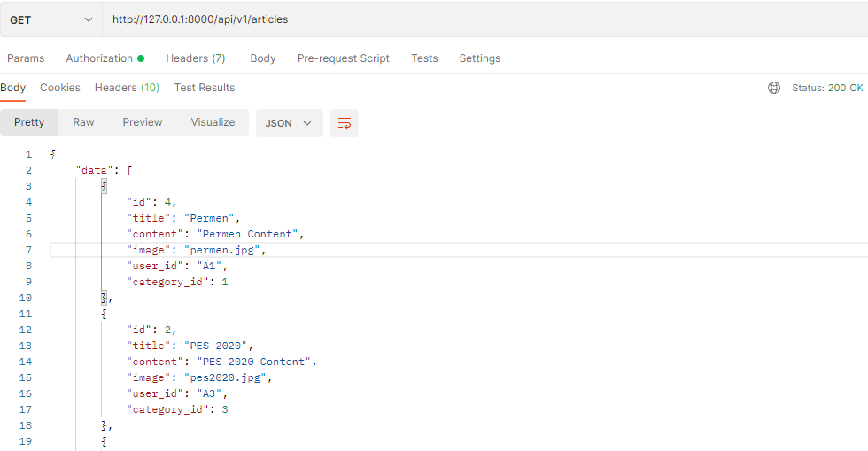Switch to Preview view
The image size is (868, 451).
pos(143,122)
